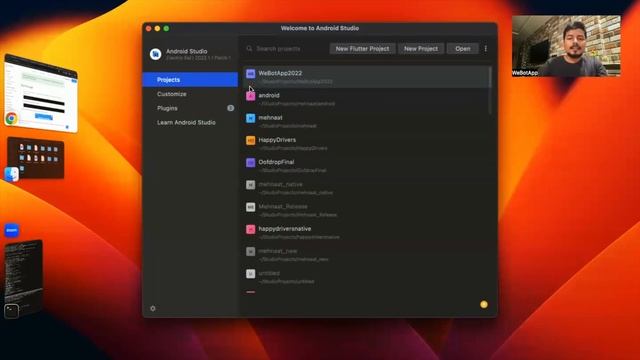Click the gray mehnaat_native project icon
640x360 pixels.
click(x=251, y=185)
